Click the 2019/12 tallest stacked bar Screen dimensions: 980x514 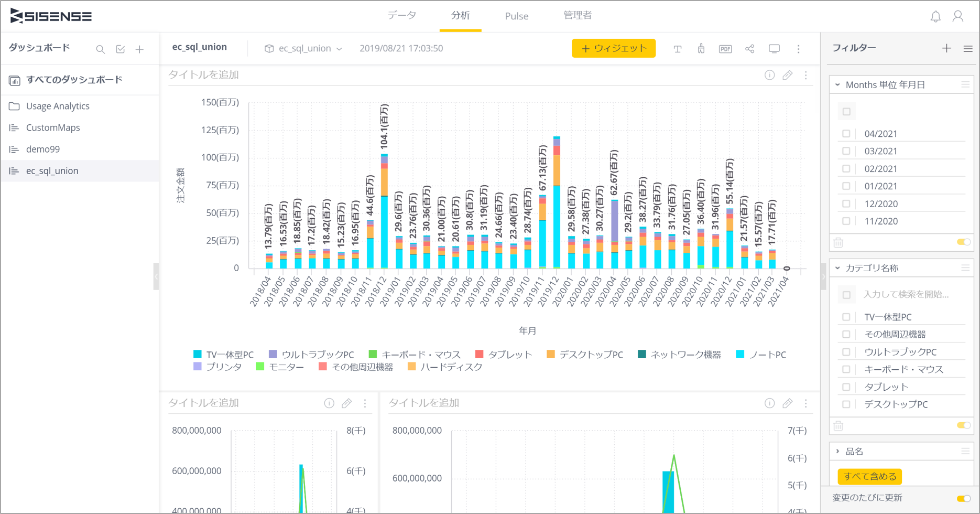pyautogui.click(x=557, y=202)
